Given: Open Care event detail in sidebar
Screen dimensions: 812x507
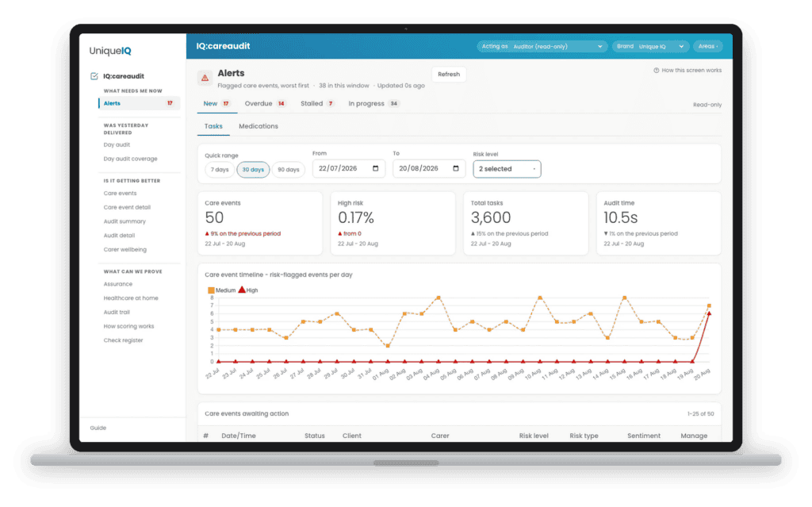Looking at the screenshot, I should (x=127, y=207).
